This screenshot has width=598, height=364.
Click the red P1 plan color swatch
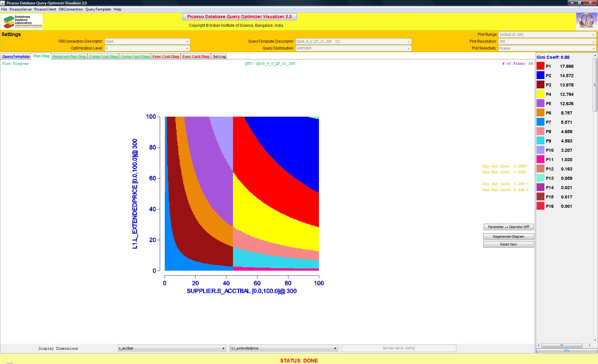point(540,66)
